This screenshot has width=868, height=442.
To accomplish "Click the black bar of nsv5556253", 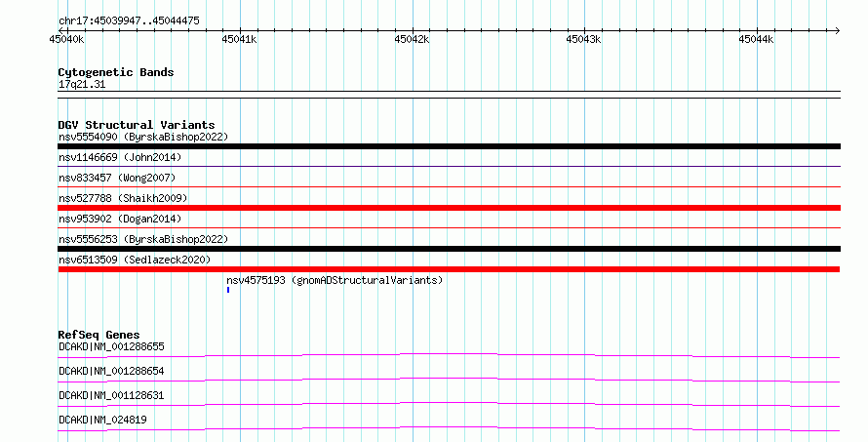I will tap(449, 249).
